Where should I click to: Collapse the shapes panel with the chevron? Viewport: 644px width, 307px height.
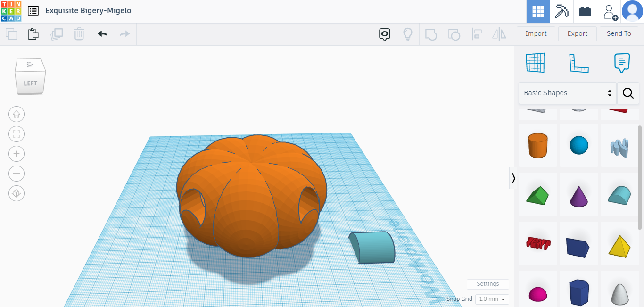pyautogui.click(x=513, y=178)
